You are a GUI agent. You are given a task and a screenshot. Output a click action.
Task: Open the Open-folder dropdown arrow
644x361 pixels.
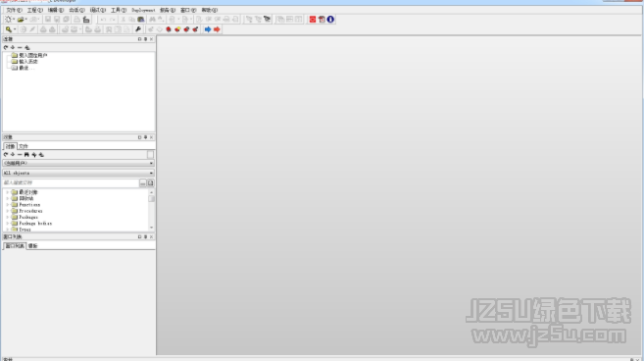(25, 20)
